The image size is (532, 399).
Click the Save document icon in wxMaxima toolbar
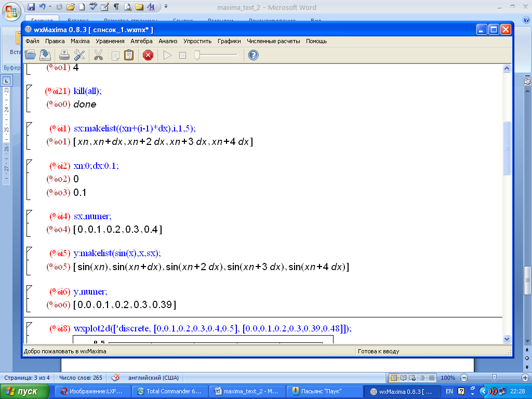tap(45, 55)
